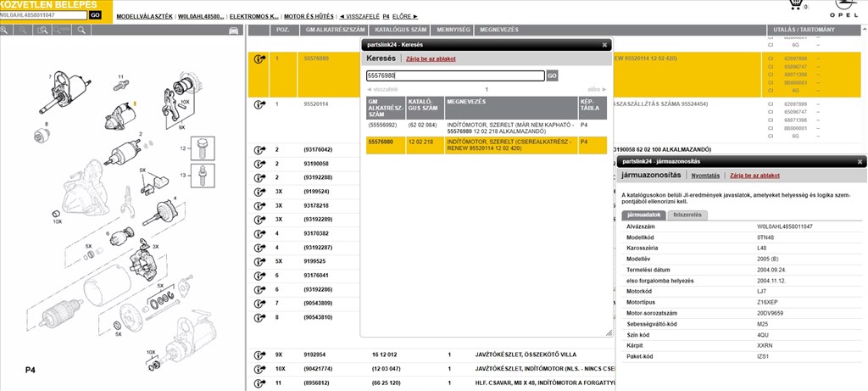The image size is (868, 391).
Task: Close the Keresés search popup with X
Action: pyautogui.click(x=604, y=44)
